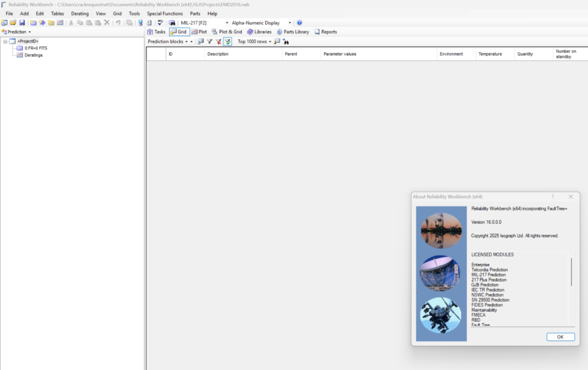Open the Parts Library view
This screenshot has height=370, width=588.
[x=293, y=32]
